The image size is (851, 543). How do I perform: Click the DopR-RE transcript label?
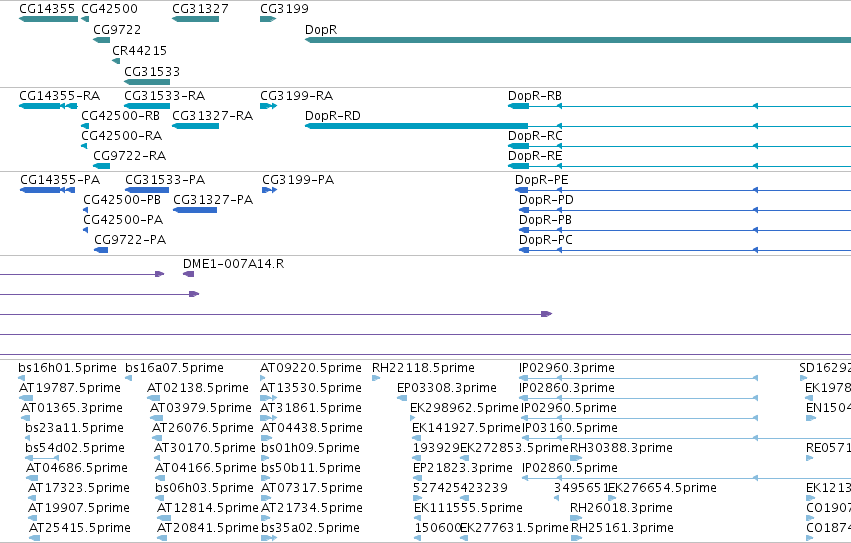click(x=535, y=156)
